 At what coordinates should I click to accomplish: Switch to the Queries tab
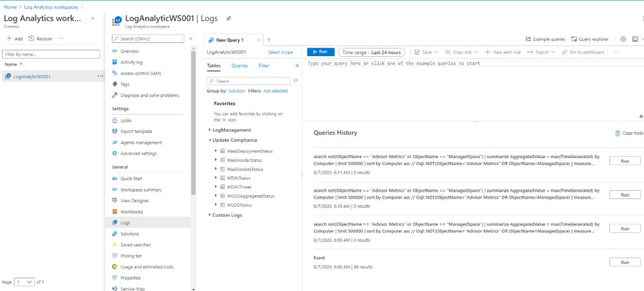point(239,66)
